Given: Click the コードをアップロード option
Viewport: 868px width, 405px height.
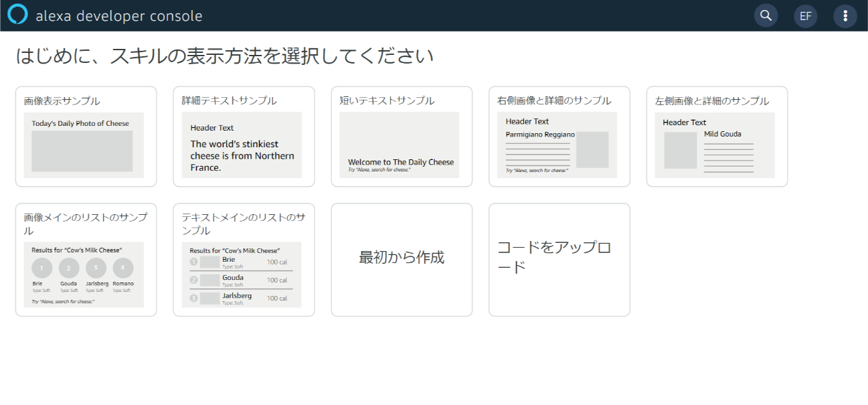Looking at the screenshot, I should [x=559, y=260].
